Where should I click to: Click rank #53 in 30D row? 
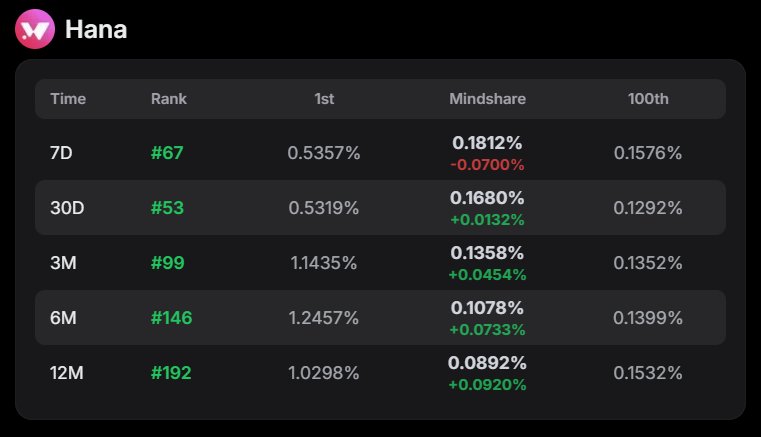pos(167,208)
